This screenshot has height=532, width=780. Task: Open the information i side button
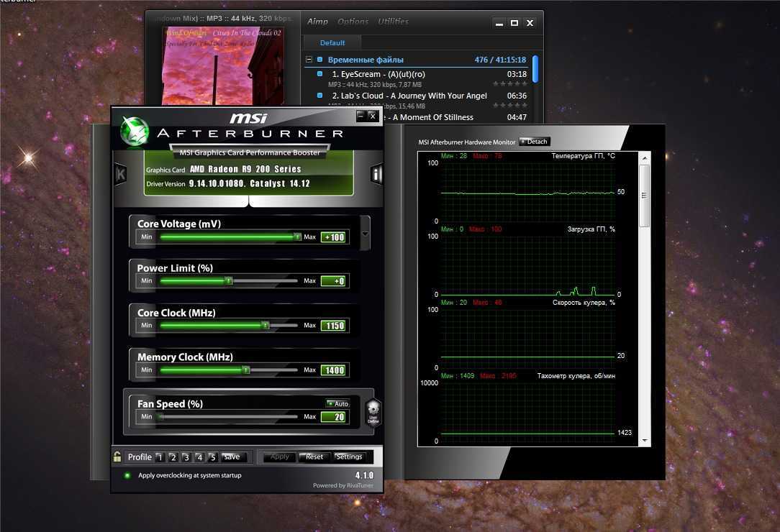pyautogui.click(x=376, y=174)
